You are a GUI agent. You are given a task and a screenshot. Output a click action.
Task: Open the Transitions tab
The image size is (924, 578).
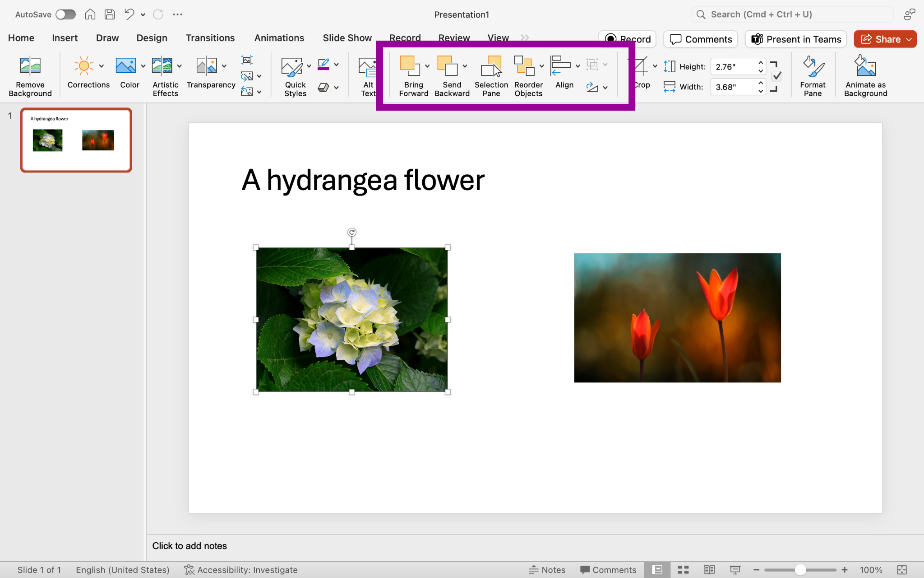[210, 38]
